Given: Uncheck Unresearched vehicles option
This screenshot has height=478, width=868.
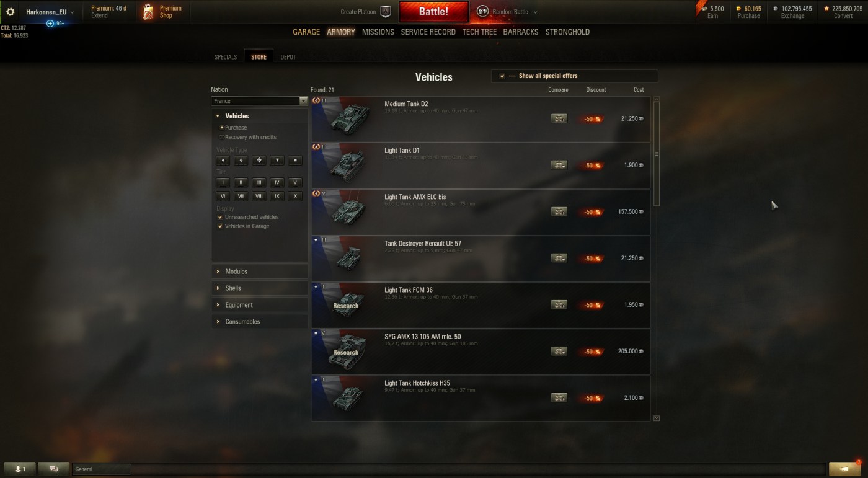Looking at the screenshot, I should (x=220, y=218).
